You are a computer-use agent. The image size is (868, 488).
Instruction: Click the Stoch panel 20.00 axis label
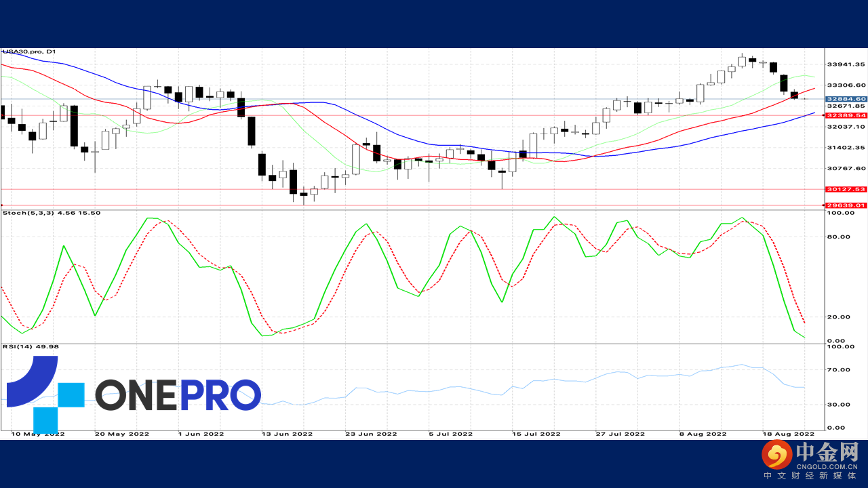839,317
